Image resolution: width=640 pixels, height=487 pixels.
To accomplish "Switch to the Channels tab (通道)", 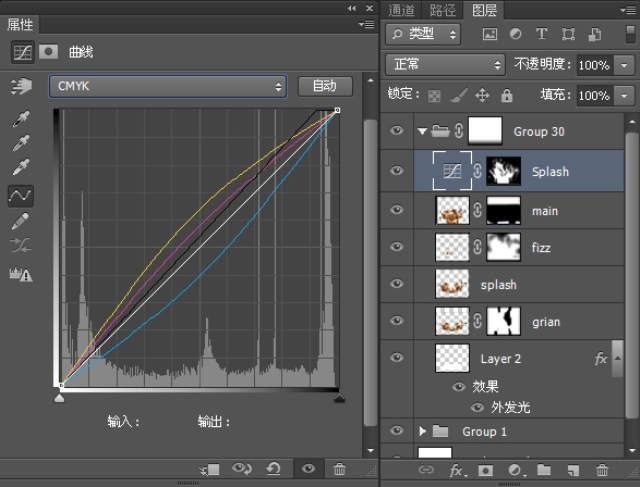I will (402, 10).
